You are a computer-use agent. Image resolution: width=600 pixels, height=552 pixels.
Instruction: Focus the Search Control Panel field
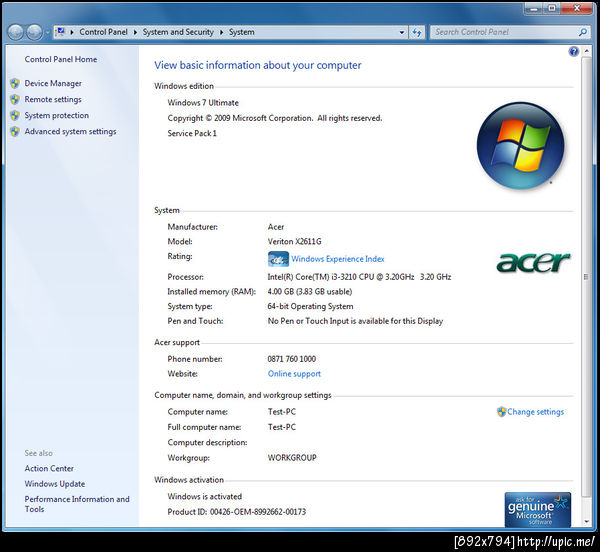[505, 32]
